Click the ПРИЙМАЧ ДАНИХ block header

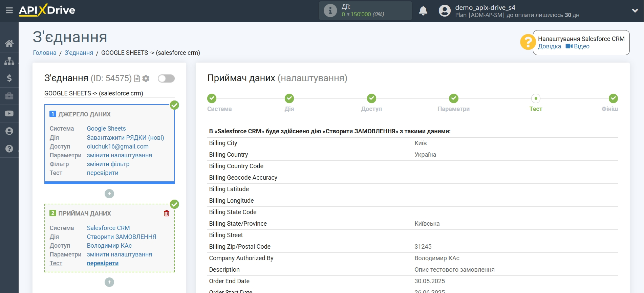coord(85,213)
